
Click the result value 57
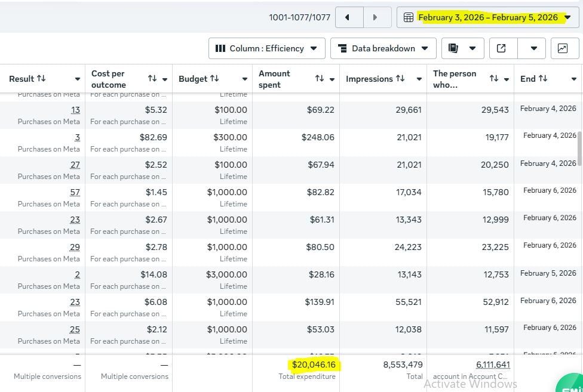coord(75,193)
